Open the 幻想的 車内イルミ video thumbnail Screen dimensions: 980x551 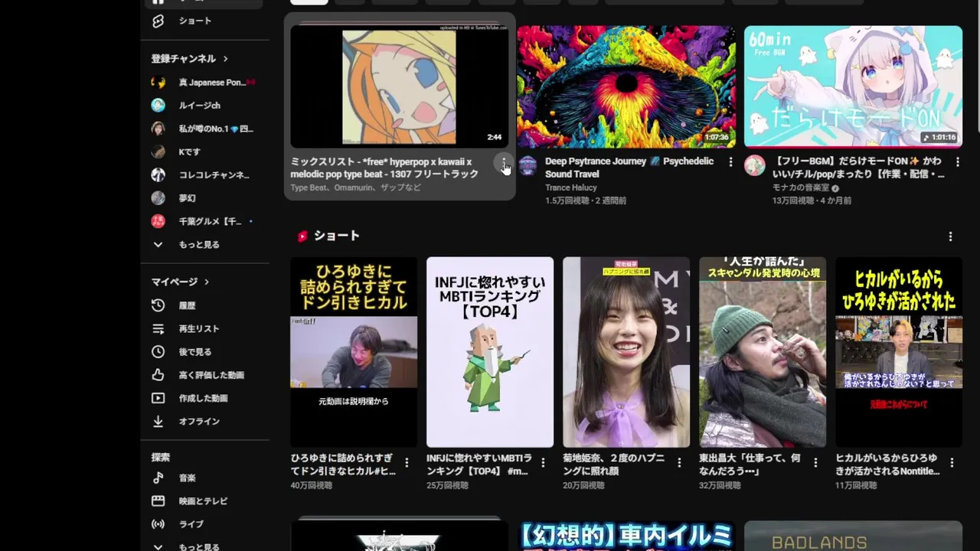626,536
